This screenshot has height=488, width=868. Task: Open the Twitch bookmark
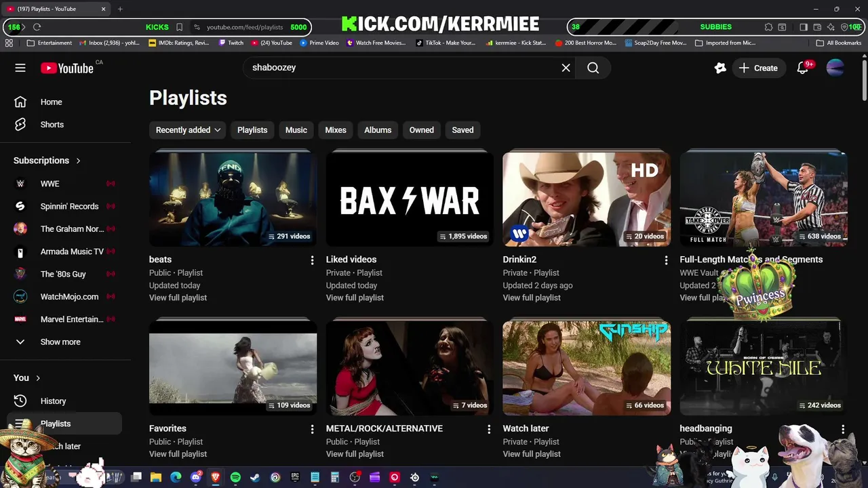pos(231,43)
